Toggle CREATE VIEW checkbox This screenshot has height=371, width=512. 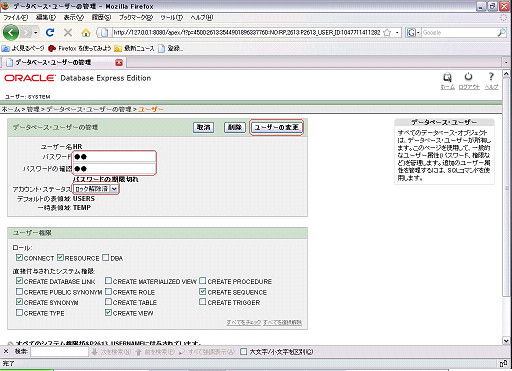tap(108, 313)
